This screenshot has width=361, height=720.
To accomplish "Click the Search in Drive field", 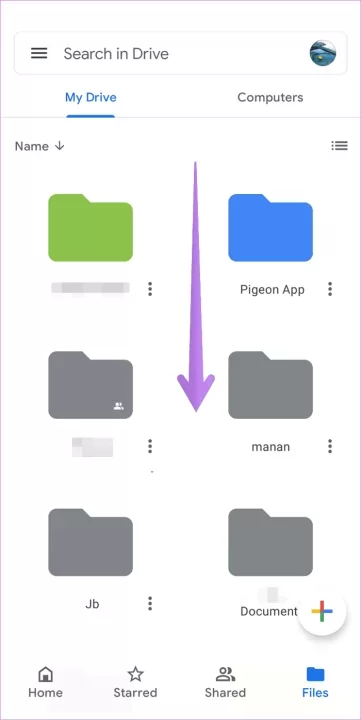I will (x=180, y=53).
